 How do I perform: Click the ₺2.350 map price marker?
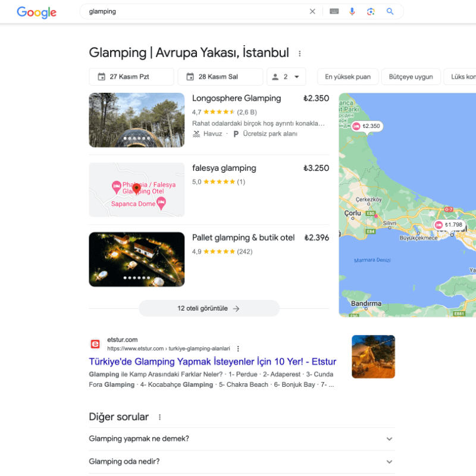[x=367, y=126]
